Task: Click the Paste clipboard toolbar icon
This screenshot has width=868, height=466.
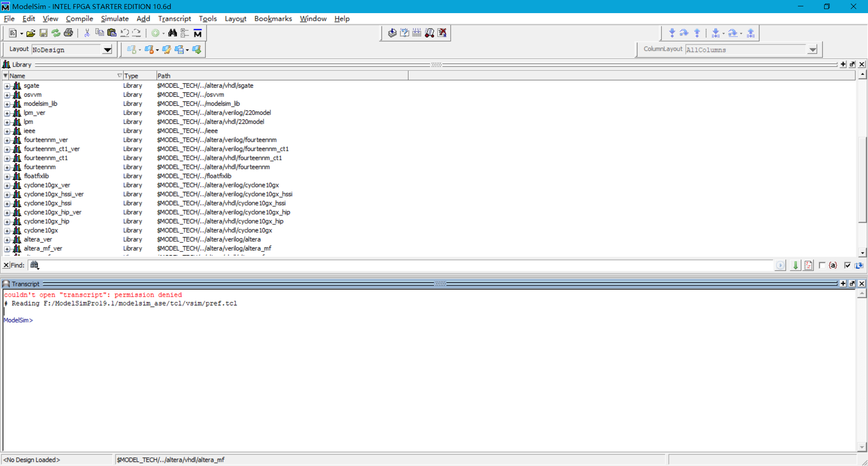Action: pyautogui.click(x=112, y=33)
